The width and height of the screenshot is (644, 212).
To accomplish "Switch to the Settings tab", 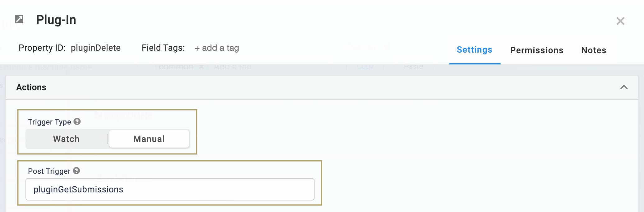I will [475, 50].
